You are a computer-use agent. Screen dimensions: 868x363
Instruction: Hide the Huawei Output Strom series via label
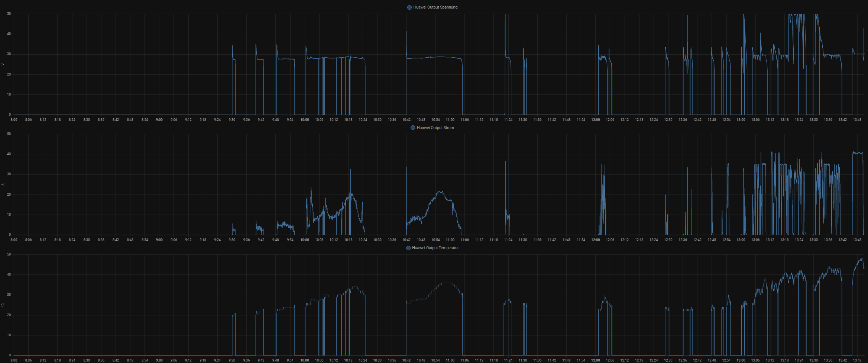coord(435,128)
